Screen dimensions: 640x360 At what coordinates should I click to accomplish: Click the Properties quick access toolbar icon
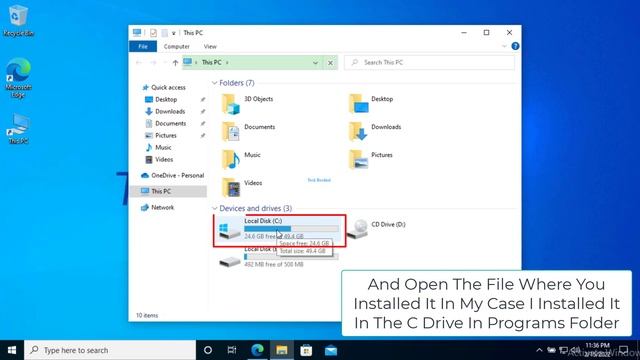pos(153,33)
